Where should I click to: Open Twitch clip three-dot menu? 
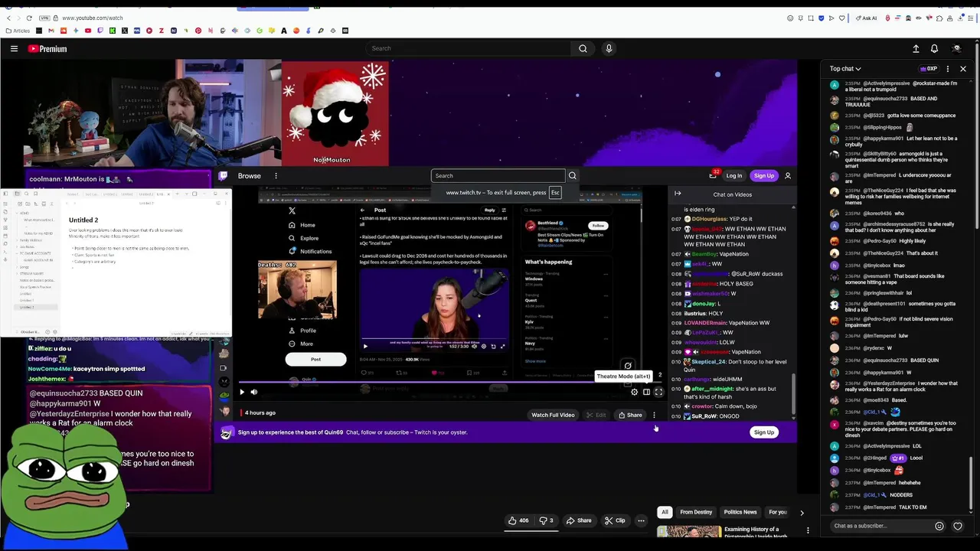pos(654,415)
